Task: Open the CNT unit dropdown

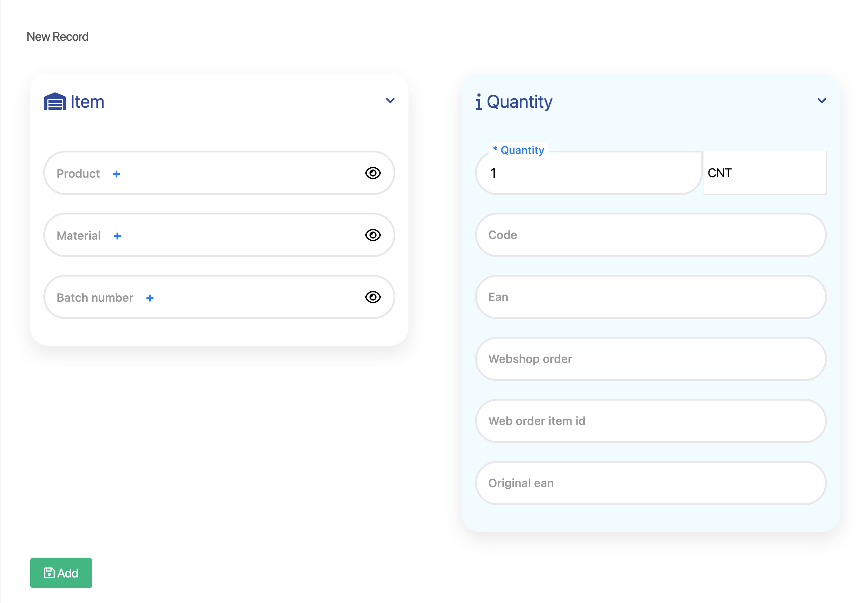Action: tap(764, 173)
